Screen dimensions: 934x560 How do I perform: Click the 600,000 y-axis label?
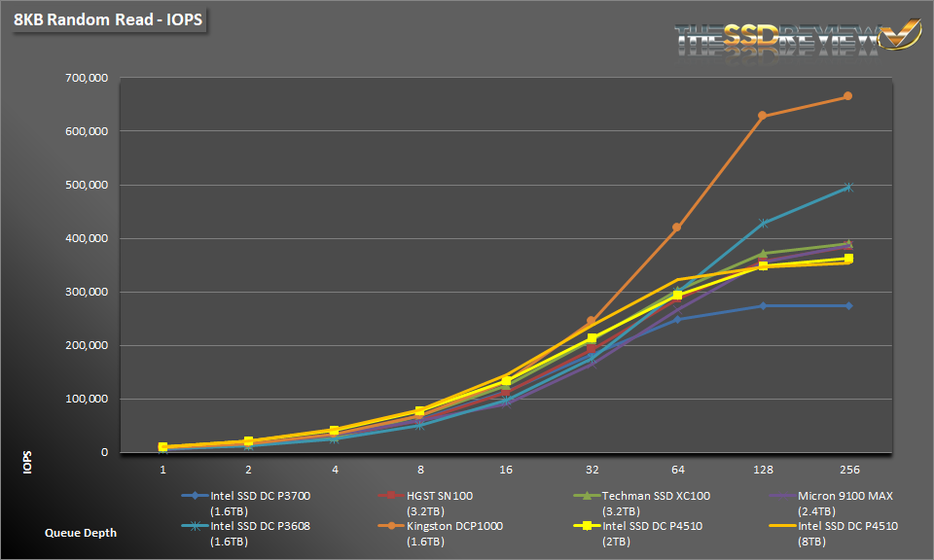87,131
